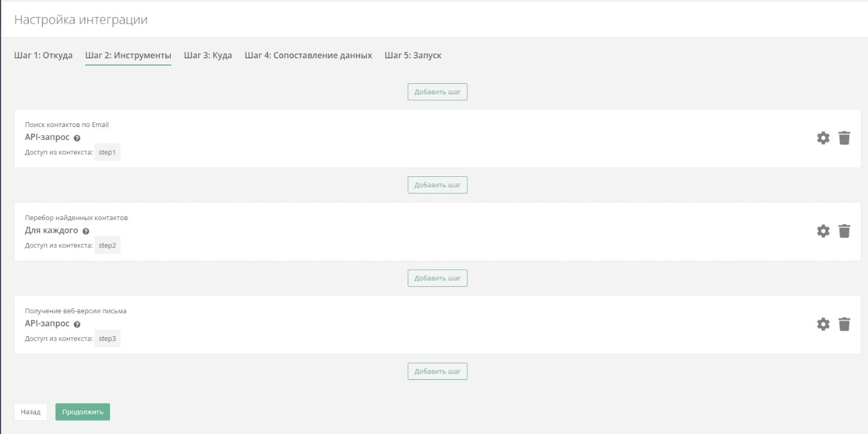Click help icon beside API-запрос in step1 card
This screenshot has width=868, height=434.
pos(77,138)
